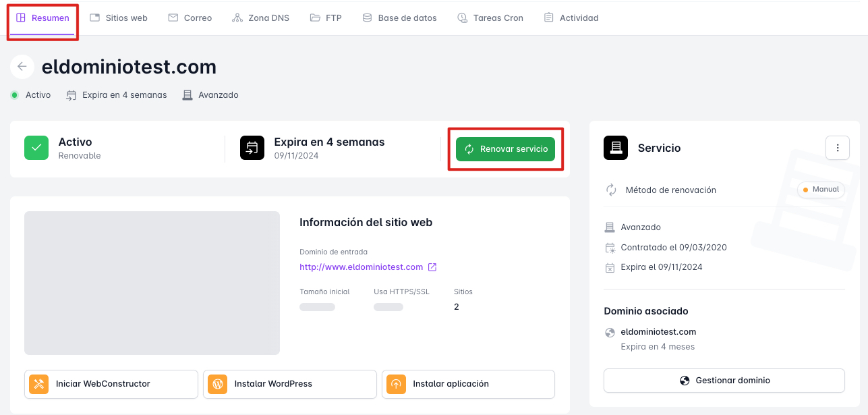The height and width of the screenshot is (415, 868).
Task: Click the orange WordPress logo icon
Action: coord(218,384)
